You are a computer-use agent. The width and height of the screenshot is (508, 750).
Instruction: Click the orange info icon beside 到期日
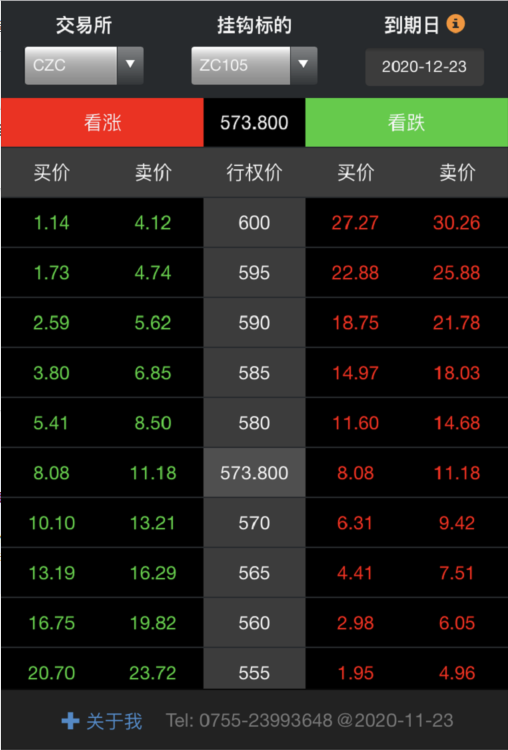point(455,23)
